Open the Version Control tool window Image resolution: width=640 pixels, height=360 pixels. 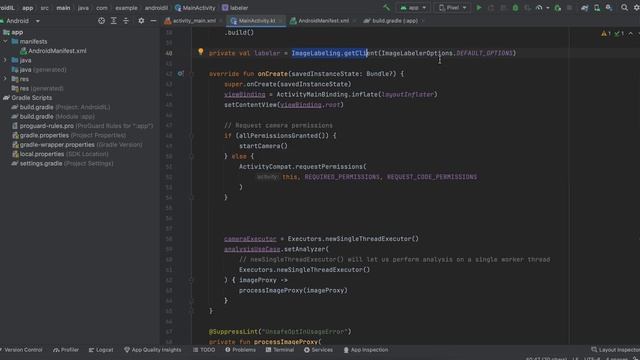tap(21, 350)
